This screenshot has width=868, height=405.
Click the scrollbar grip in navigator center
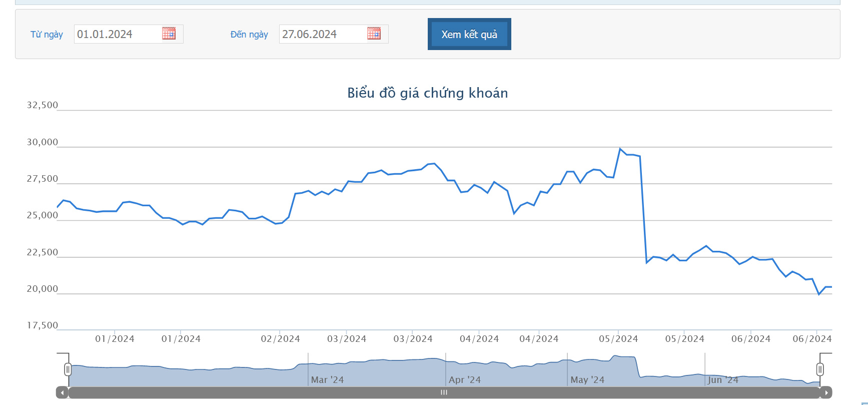444,392
